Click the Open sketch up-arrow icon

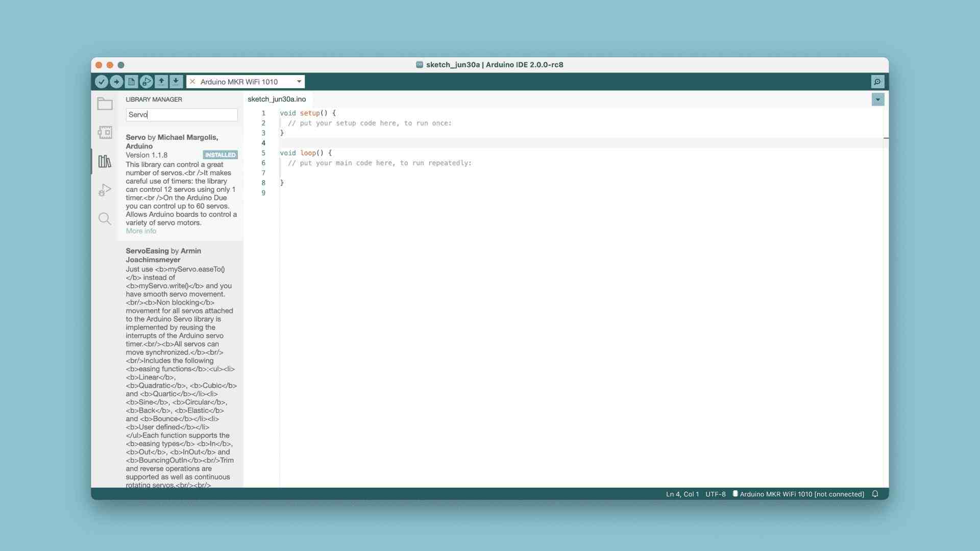point(161,82)
